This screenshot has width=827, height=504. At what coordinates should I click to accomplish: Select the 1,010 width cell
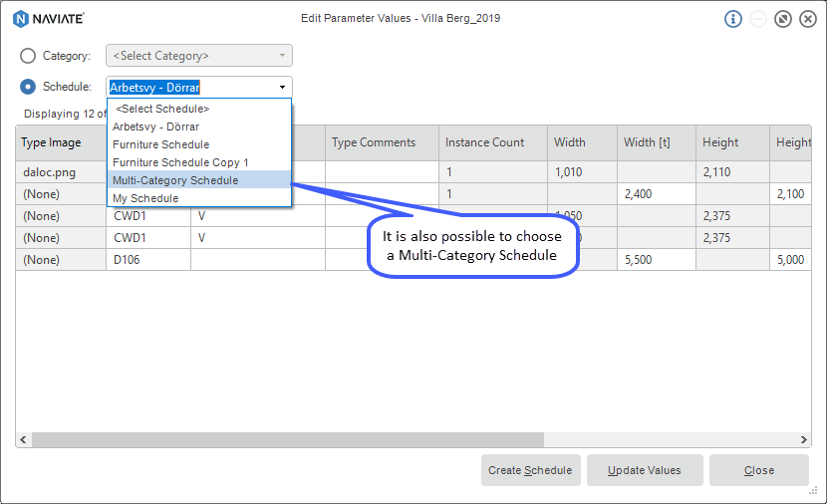tap(582, 172)
